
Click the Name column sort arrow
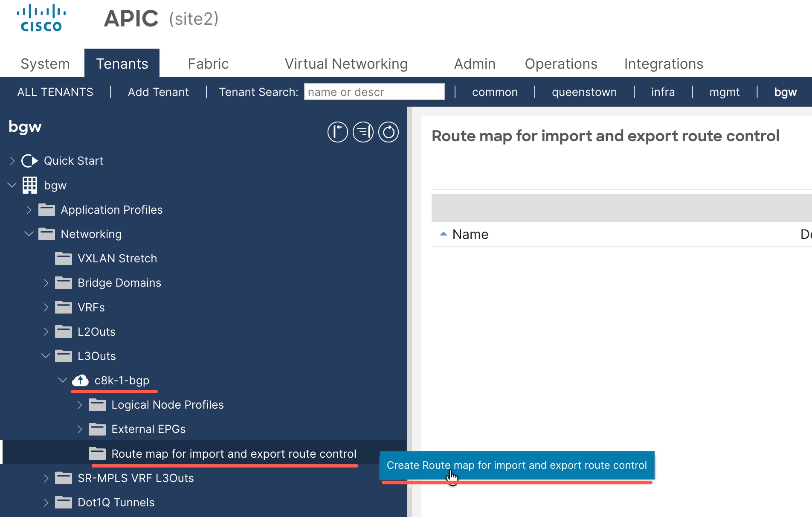443,234
